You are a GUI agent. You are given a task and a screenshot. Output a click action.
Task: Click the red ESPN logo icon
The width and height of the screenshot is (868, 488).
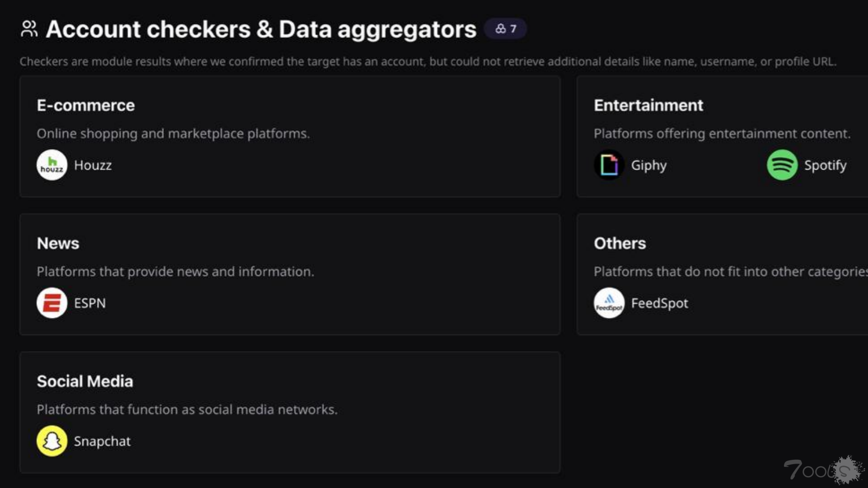[x=52, y=303]
